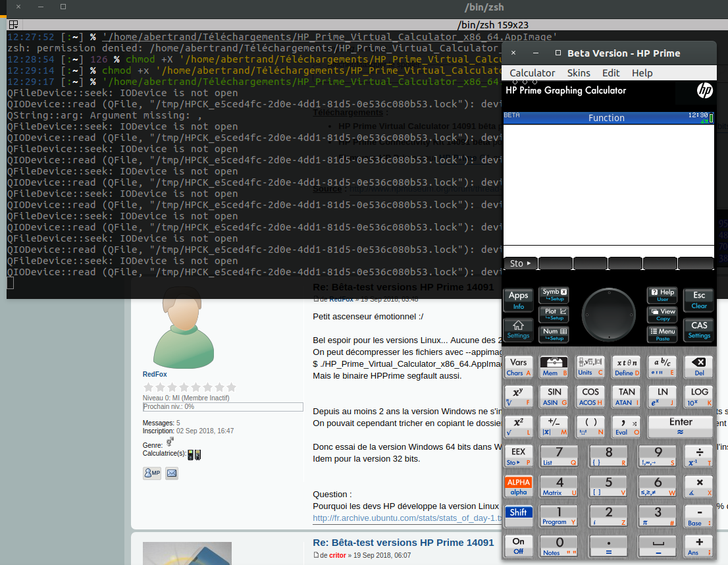Click the decimal point key
The height and width of the screenshot is (565, 728).
click(x=609, y=546)
